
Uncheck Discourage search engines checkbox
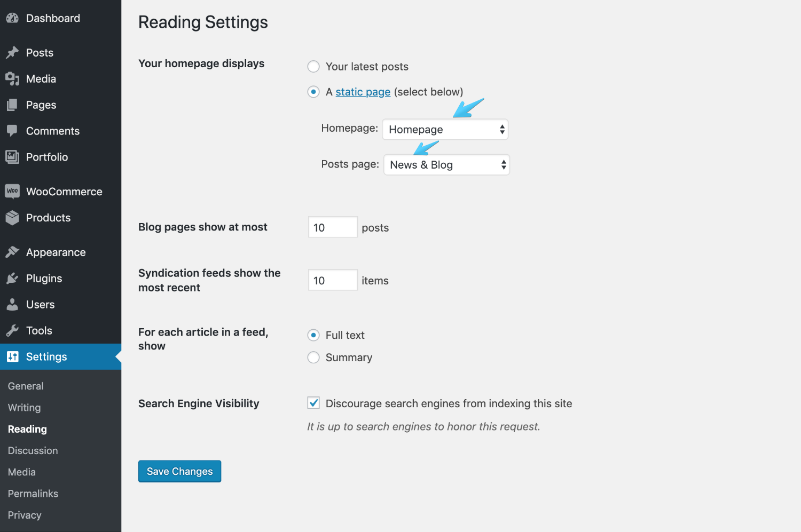[x=313, y=403]
